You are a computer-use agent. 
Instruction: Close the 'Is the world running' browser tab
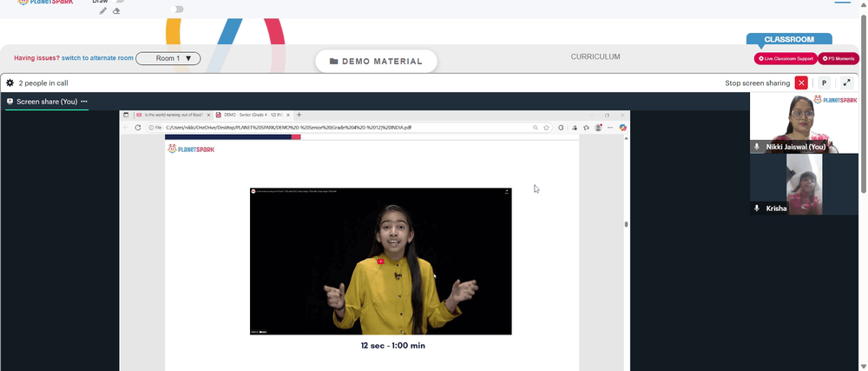tap(208, 116)
